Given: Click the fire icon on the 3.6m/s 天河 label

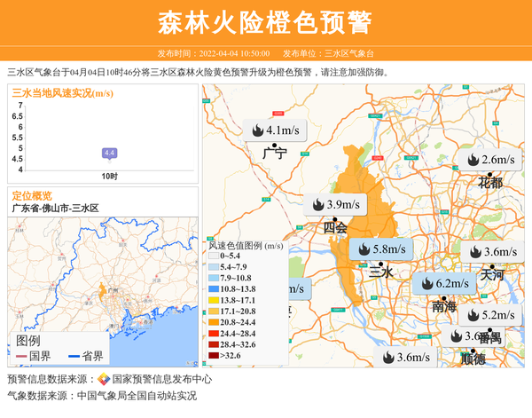Looking at the screenshot, I should point(474,252).
